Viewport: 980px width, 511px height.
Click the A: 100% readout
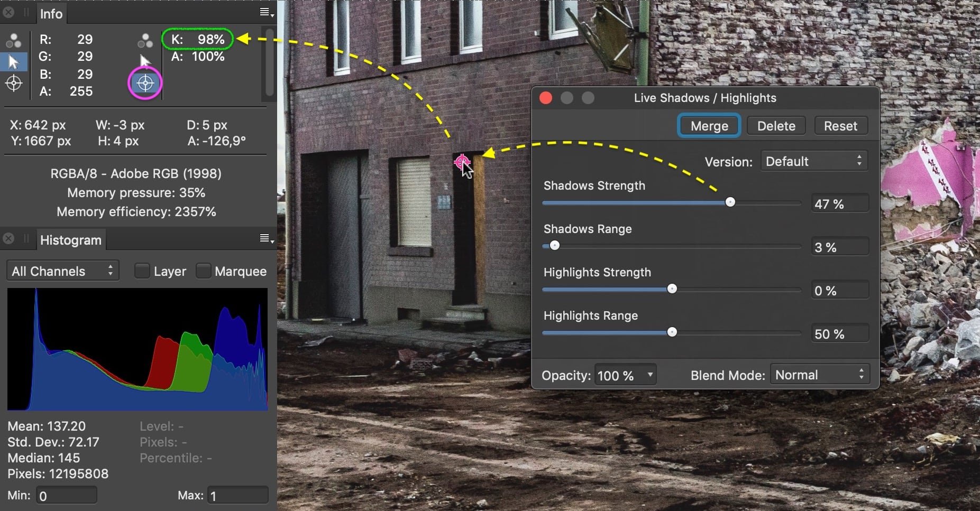point(198,57)
